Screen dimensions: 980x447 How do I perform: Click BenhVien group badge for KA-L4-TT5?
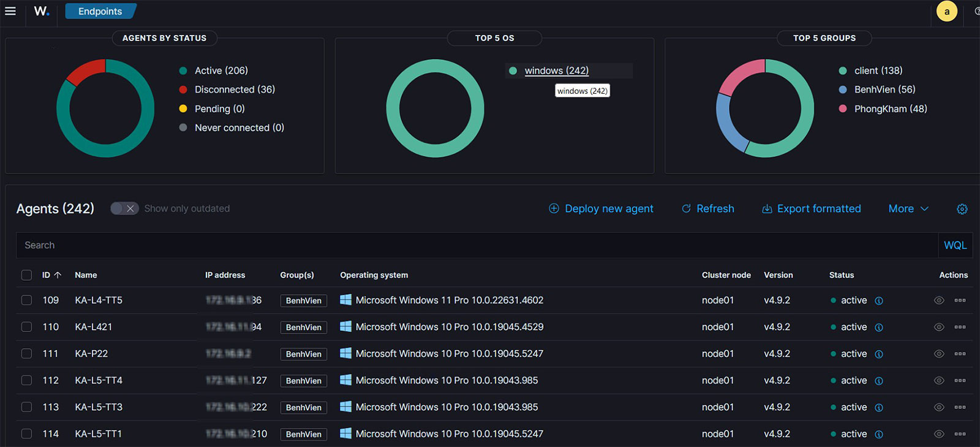tap(303, 300)
